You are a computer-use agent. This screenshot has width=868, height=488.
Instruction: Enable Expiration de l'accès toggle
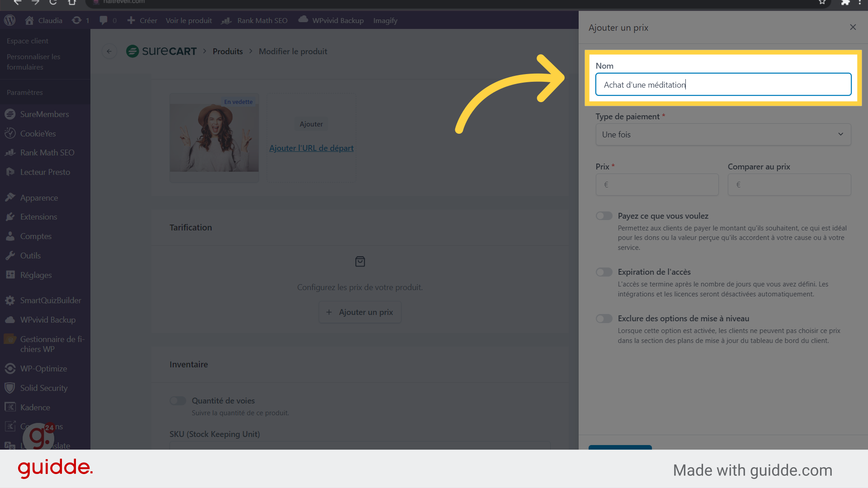tap(604, 272)
